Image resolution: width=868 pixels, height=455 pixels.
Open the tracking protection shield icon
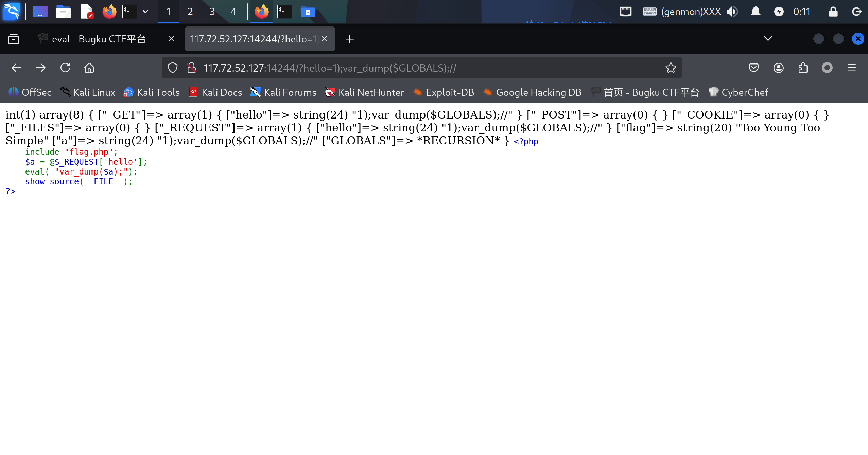[173, 68]
